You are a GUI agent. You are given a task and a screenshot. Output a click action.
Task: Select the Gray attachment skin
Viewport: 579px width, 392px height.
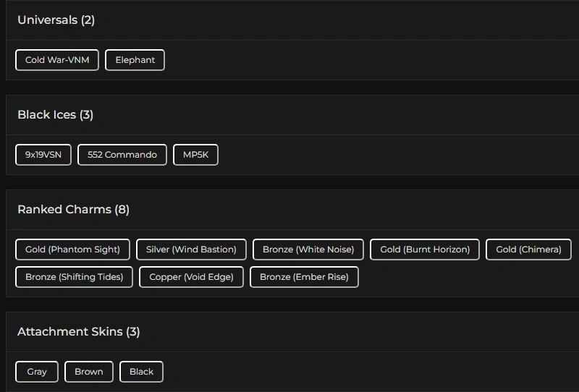[37, 372]
